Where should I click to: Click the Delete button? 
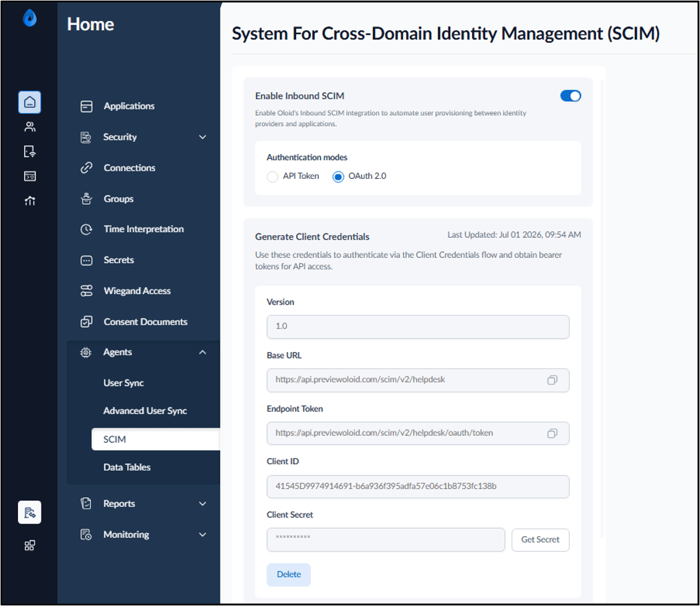pos(289,575)
